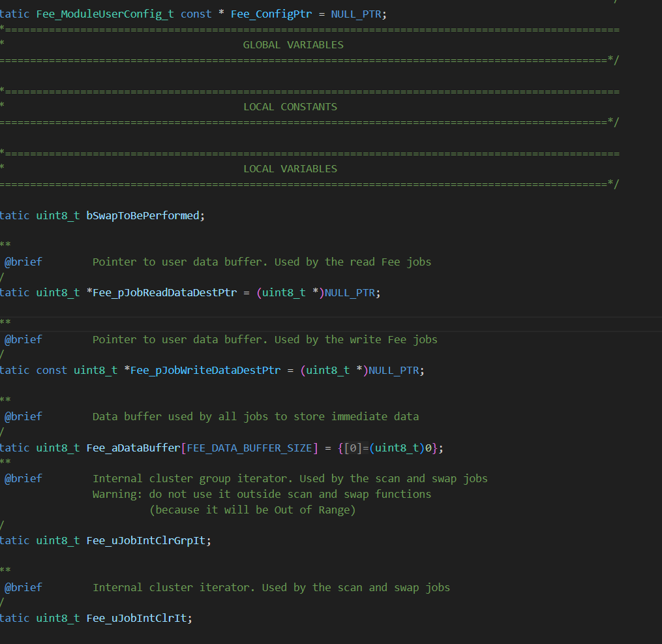Click the Fee_ConfigPtr variable name
This screenshot has width=662, height=644.
pyautogui.click(x=271, y=14)
